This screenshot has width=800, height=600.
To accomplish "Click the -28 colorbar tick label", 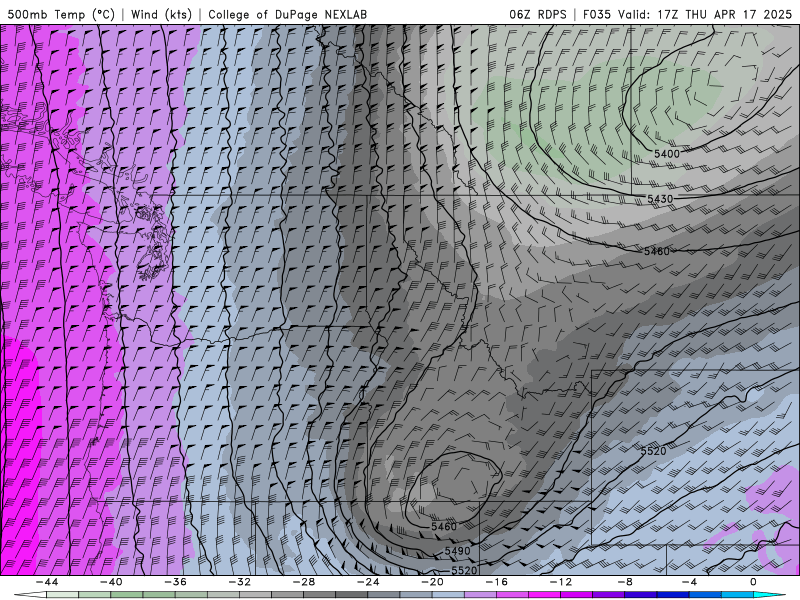I will [x=304, y=582].
